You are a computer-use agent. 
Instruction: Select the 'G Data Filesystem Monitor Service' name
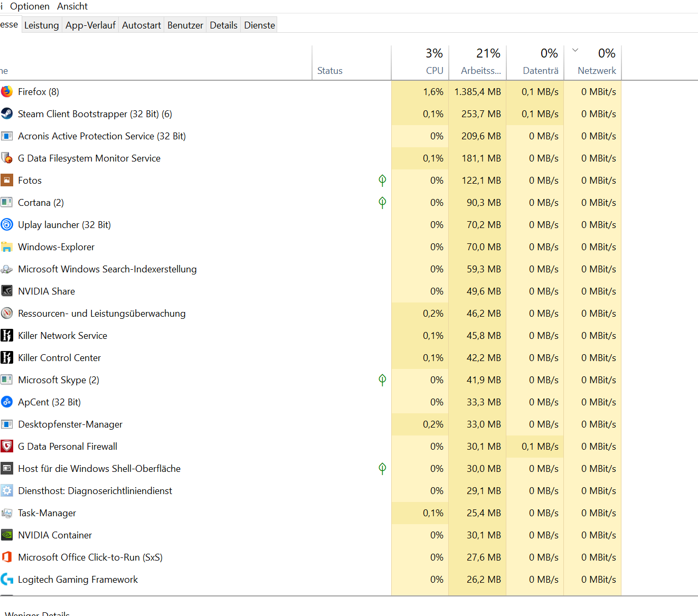(x=89, y=158)
